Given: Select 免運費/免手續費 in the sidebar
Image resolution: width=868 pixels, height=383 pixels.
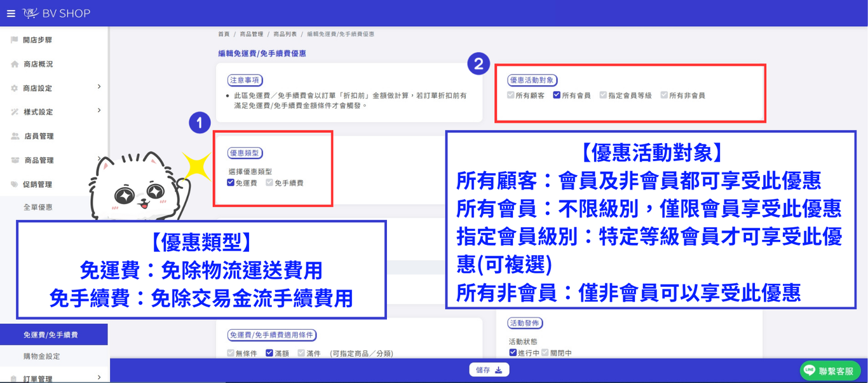Looking at the screenshot, I should (54, 335).
